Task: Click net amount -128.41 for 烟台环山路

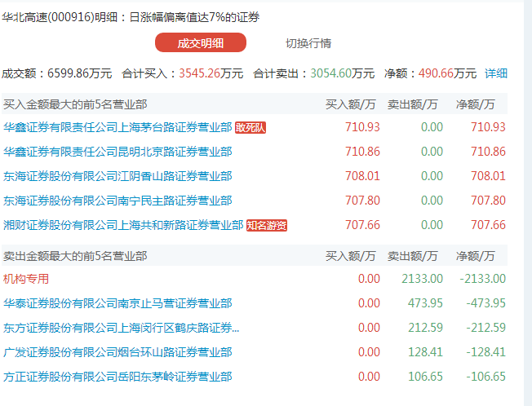Action: (485, 351)
